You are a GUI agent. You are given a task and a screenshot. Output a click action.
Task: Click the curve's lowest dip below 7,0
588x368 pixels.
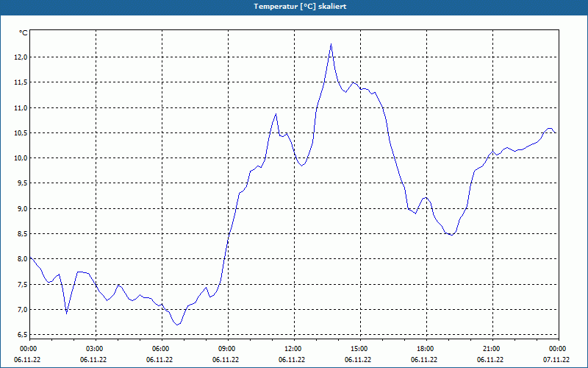tap(177, 325)
